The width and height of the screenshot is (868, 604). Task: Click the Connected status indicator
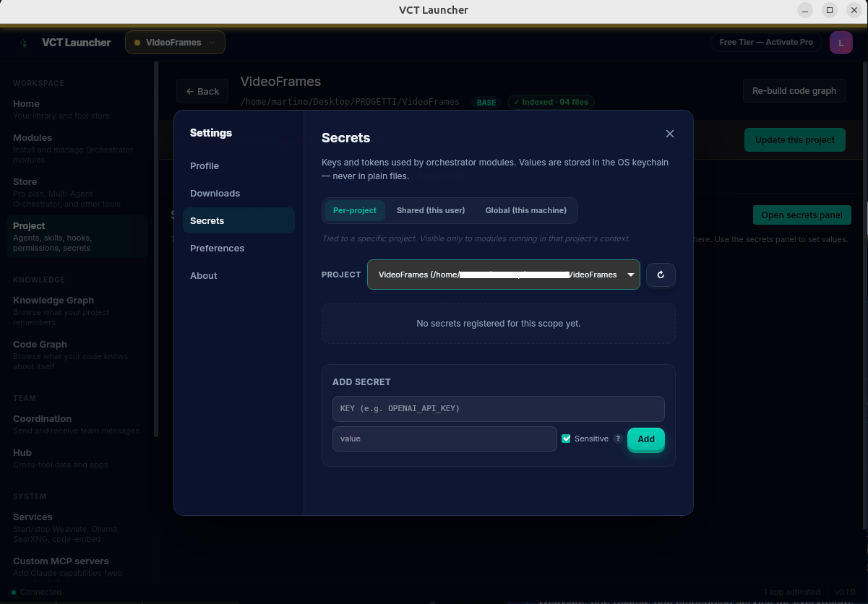click(36, 592)
